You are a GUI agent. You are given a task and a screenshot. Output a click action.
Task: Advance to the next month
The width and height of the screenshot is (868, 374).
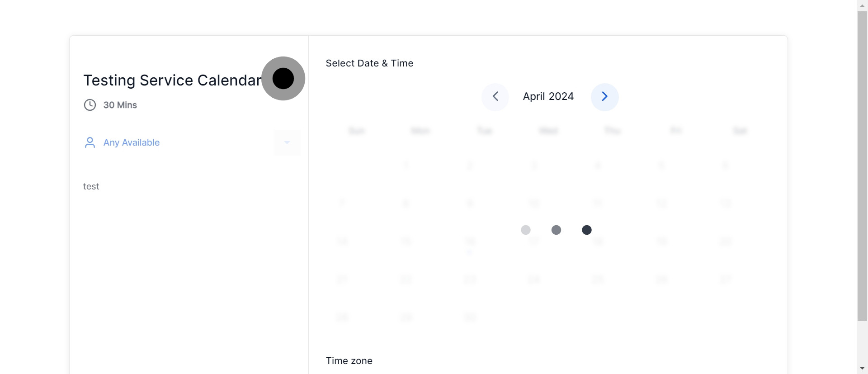pyautogui.click(x=604, y=97)
